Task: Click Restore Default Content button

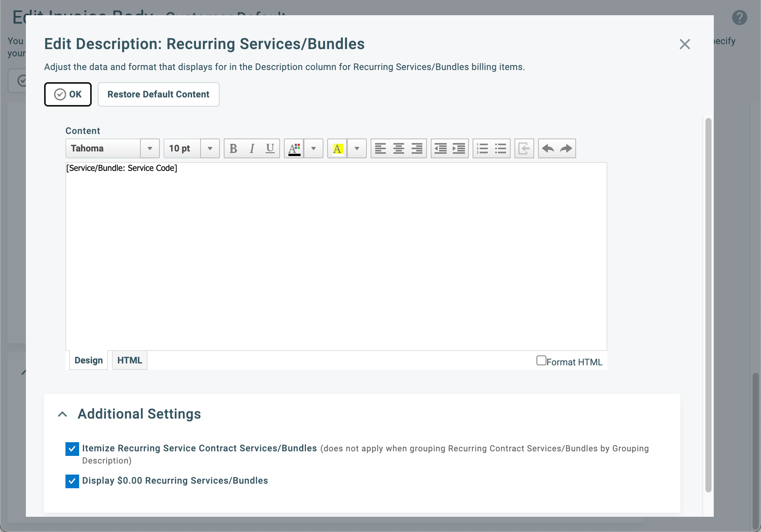Action: click(x=158, y=94)
